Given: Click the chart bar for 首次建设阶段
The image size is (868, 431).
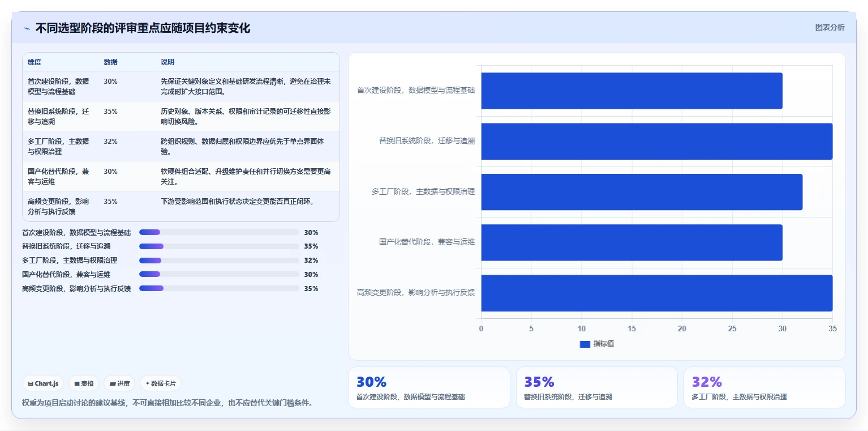Looking at the screenshot, I should 631,91.
